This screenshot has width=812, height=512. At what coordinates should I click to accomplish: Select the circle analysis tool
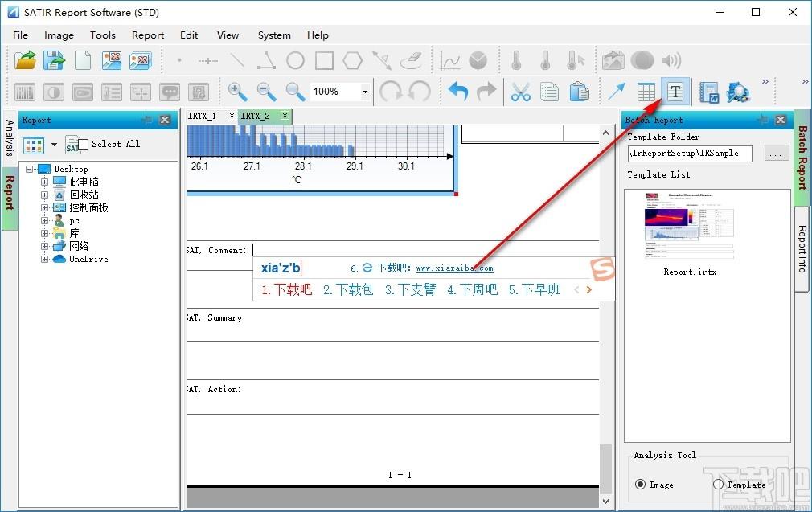click(295, 60)
